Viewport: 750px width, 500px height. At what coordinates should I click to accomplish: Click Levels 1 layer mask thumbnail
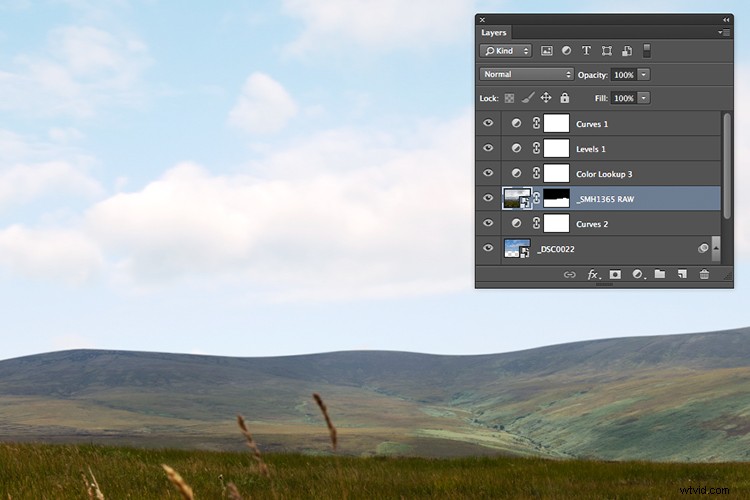click(557, 148)
